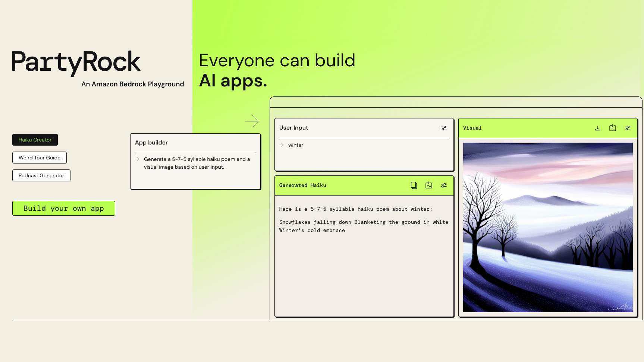Click the bold 'AI apps.' headline
This screenshot has width=644, height=362.
click(x=233, y=80)
